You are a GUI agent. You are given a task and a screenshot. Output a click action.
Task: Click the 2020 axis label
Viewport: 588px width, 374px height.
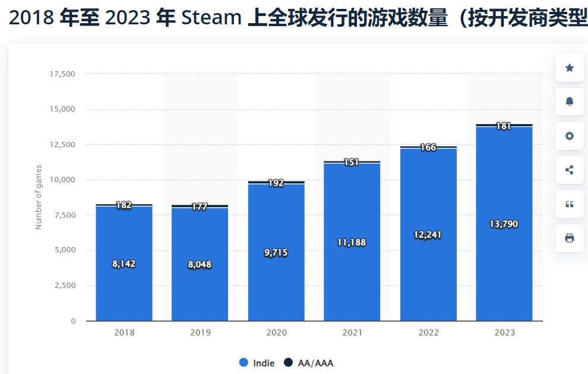click(x=276, y=332)
